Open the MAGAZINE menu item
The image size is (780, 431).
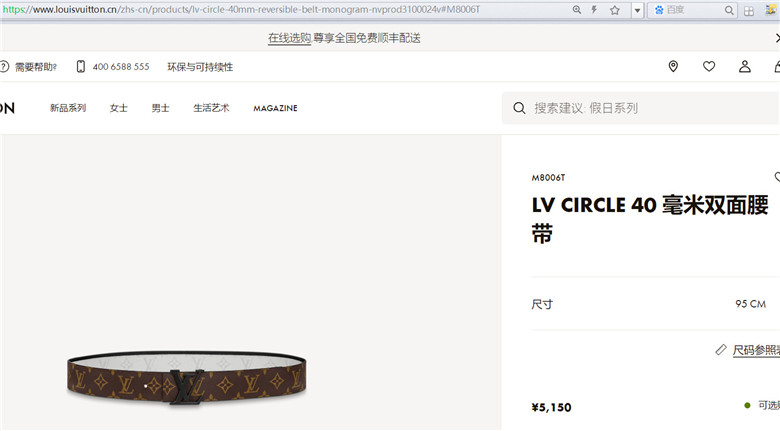coord(276,108)
